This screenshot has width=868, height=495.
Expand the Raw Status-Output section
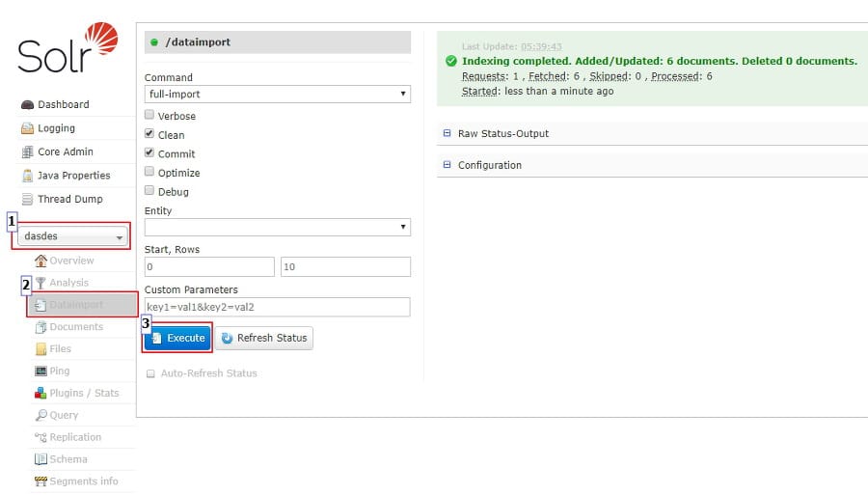[502, 134]
